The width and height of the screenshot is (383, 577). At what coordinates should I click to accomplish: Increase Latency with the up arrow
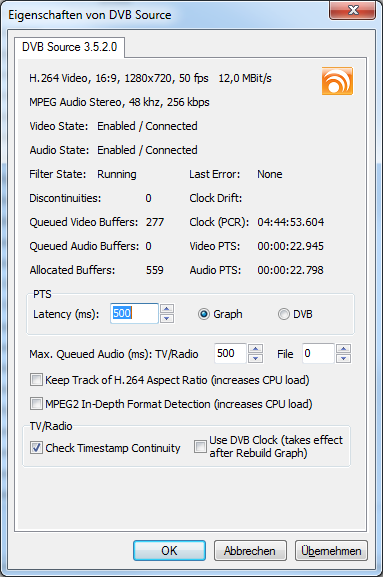tap(167, 308)
